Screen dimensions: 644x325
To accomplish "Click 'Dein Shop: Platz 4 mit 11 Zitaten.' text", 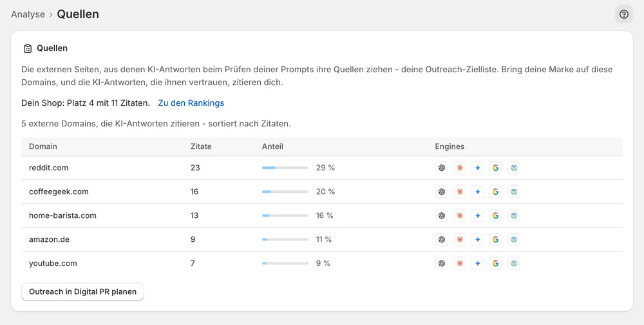I will pyautogui.click(x=86, y=103).
